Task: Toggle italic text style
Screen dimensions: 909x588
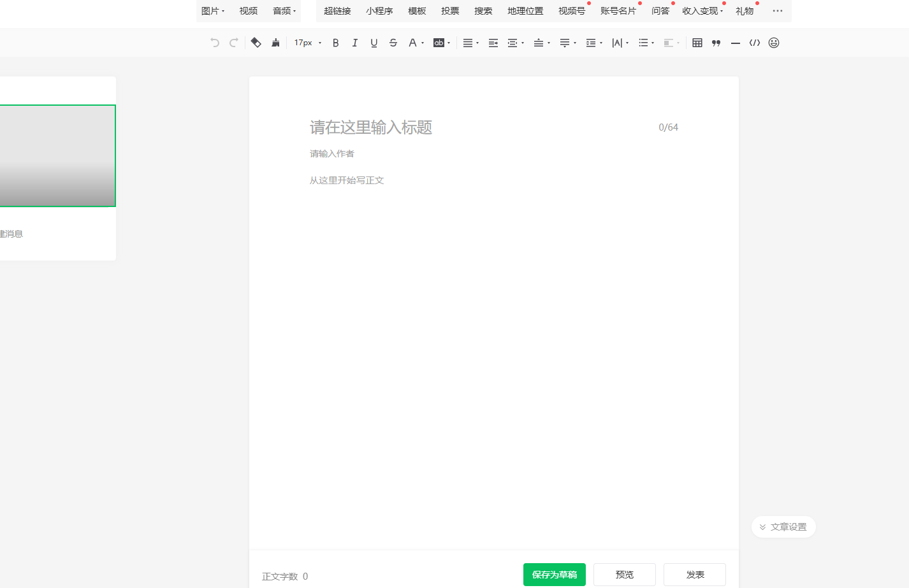Action: pyautogui.click(x=355, y=43)
